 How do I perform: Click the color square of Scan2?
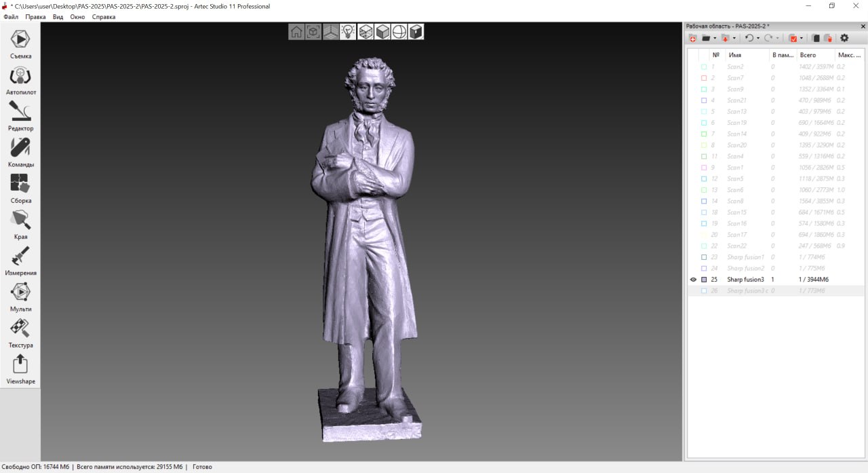coord(704,67)
